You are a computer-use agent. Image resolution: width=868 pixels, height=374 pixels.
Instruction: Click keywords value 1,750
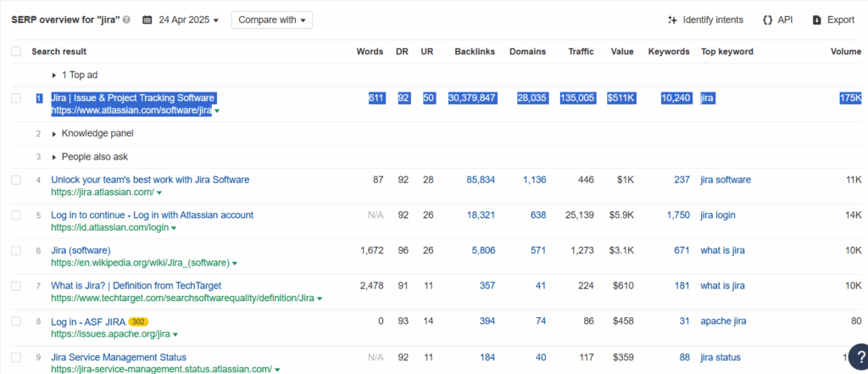pyautogui.click(x=678, y=215)
